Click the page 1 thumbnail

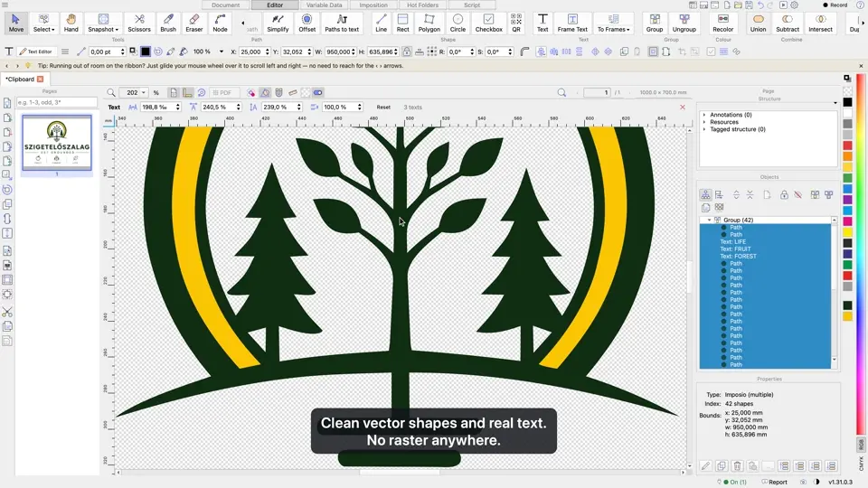tap(56, 143)
